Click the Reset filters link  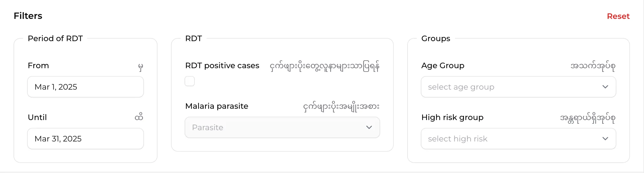[x=618, y=16]
